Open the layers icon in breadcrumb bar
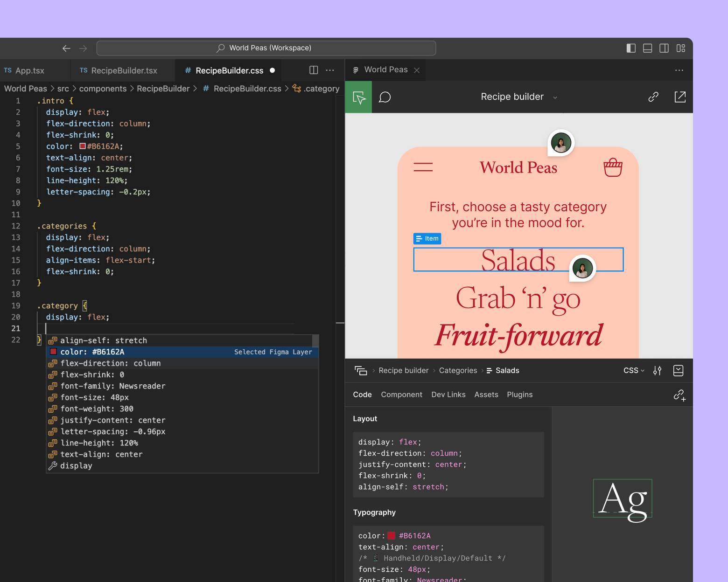The width and height of the screenshot is (728, 582). pyautogui.click(x=360, y=370)
